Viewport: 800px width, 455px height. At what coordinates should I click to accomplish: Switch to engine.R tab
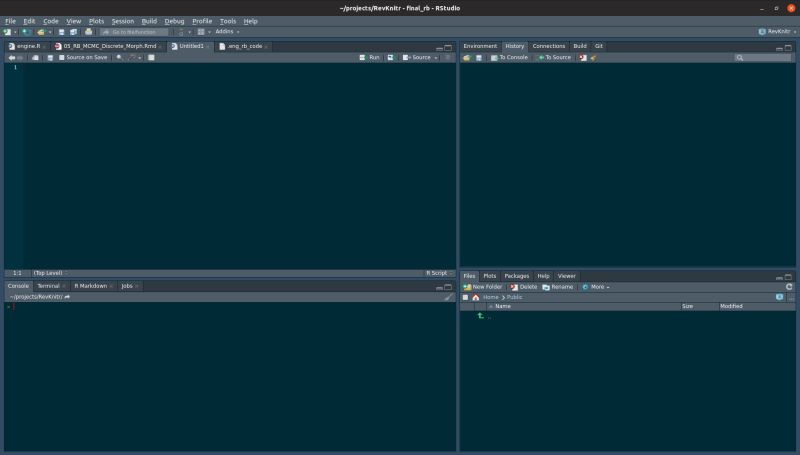[28, 46]
